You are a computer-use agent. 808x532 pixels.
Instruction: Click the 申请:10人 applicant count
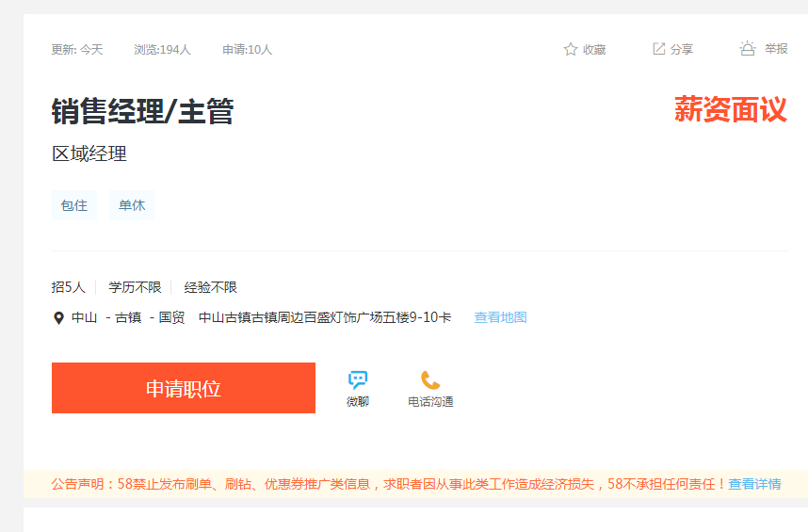tap(247, 50)
